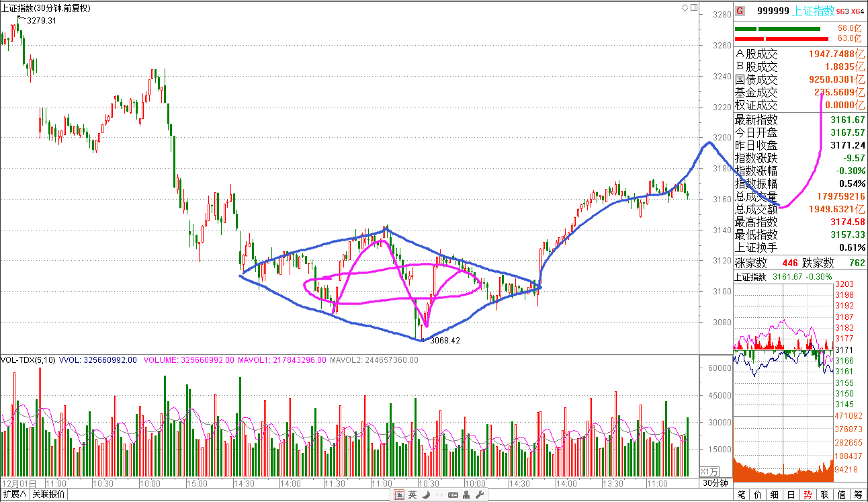The image size is (868, 502).
Task: Click the diamond icon above the chart
Action: (x=685, y=7)
